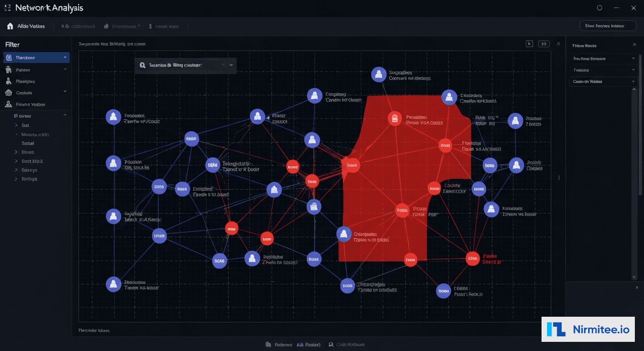Select the person icon beside the Pattern filter
The width and height of the screenshot is (644, 351).
8,69
